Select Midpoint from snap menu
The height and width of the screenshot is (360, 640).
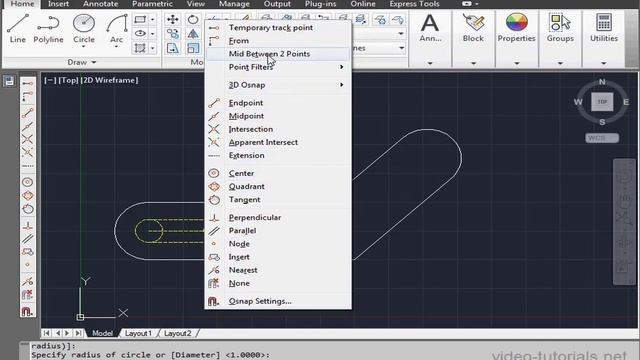[278, 116]
